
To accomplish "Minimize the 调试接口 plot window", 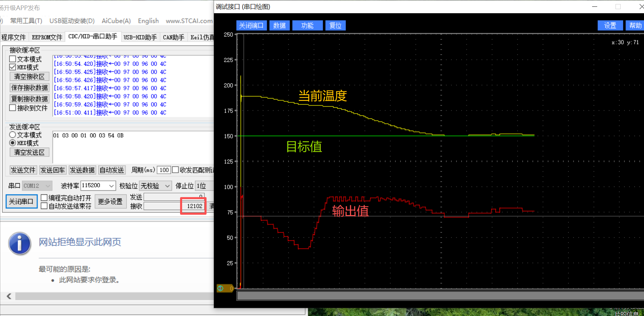I will click(594, 6).
